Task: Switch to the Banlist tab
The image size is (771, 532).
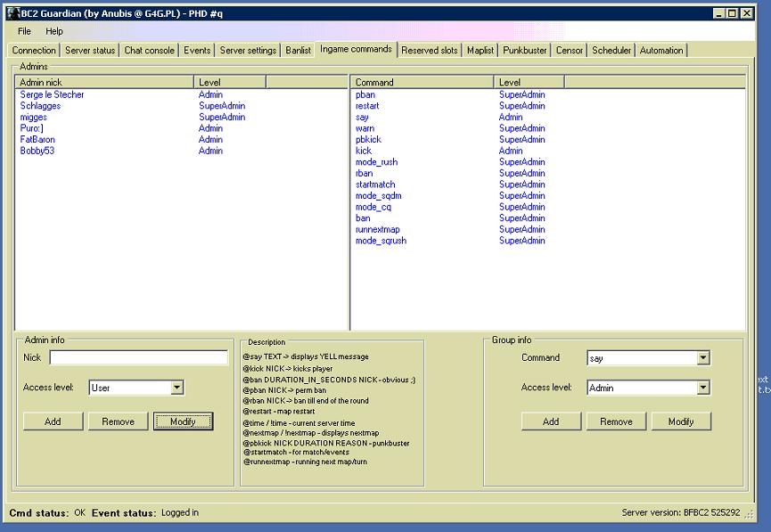Action: (x=298, y=51)
